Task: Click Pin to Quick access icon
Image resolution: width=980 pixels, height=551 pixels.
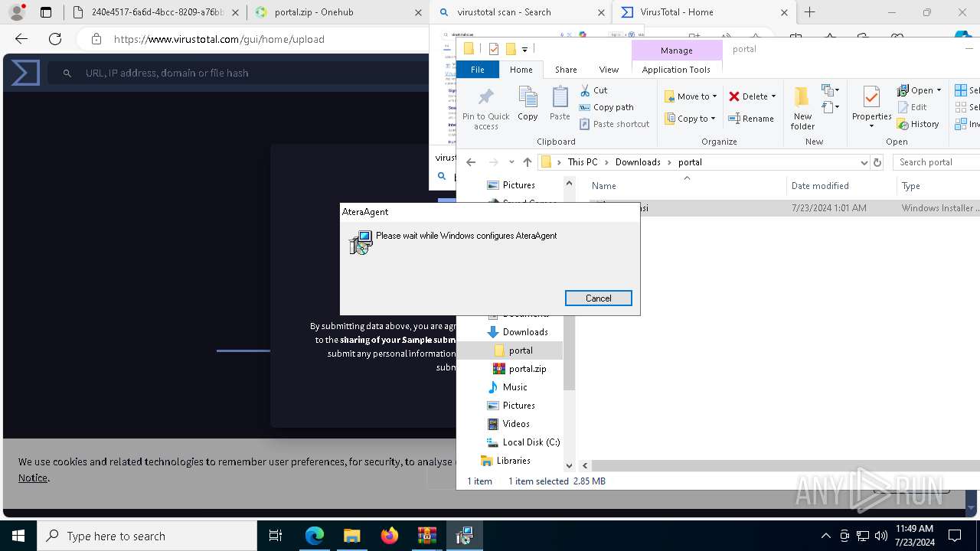Action: (485, 108)
